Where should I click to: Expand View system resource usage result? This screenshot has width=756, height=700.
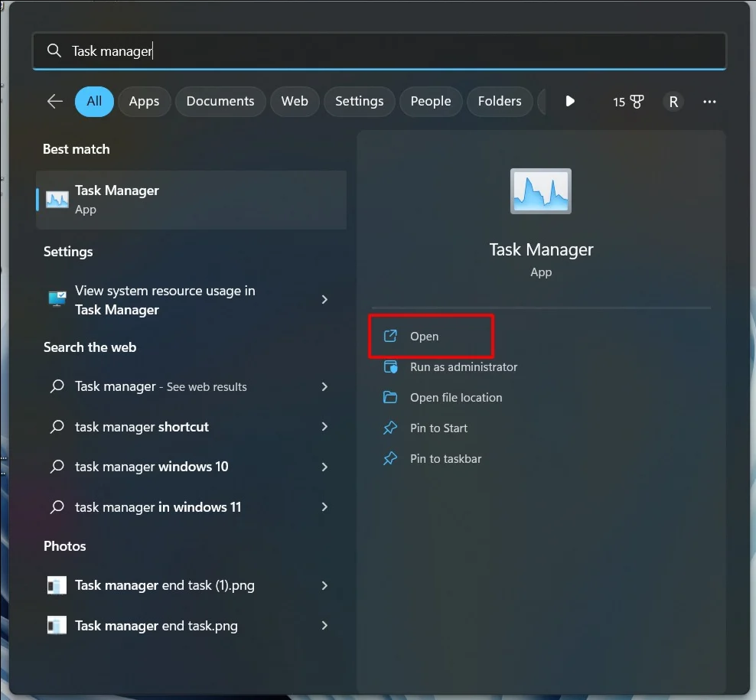pyautogui.click(x=324, y=300)
